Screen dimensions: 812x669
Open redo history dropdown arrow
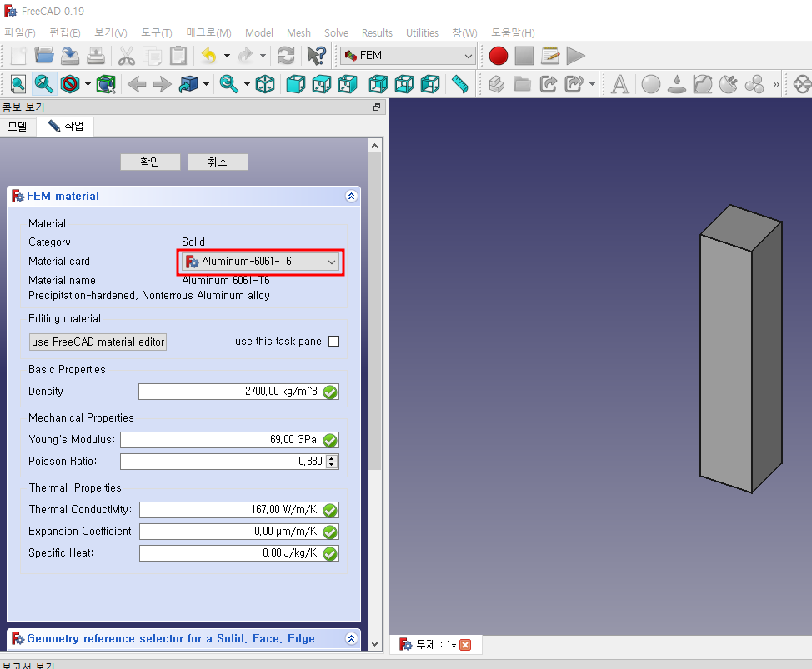click(263, 56)
